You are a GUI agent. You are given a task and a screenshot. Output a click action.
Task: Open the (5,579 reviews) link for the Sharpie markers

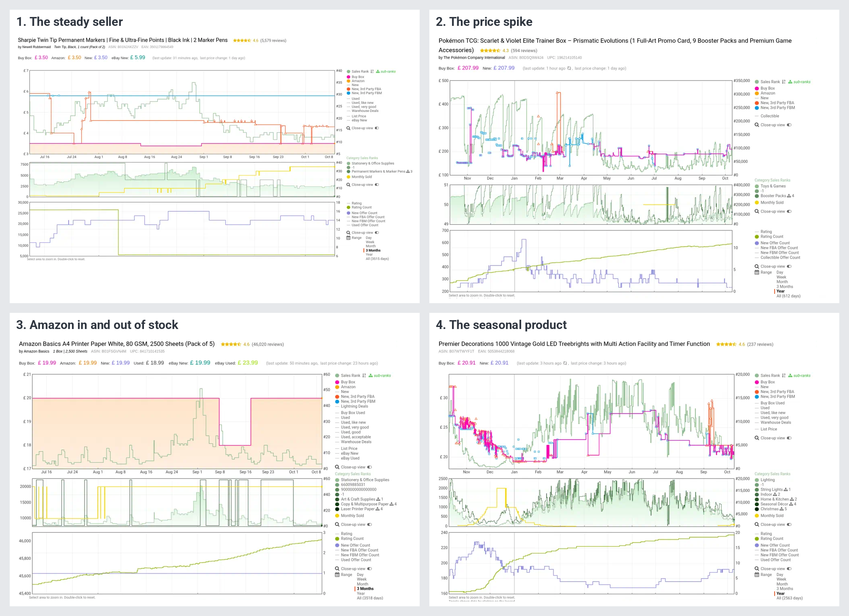(x=273, y=40)
